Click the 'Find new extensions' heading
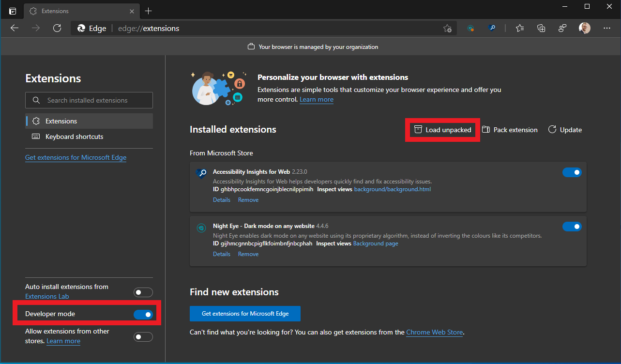The height and width of the screenshot is (364, 621). click(x=234, y=292)
